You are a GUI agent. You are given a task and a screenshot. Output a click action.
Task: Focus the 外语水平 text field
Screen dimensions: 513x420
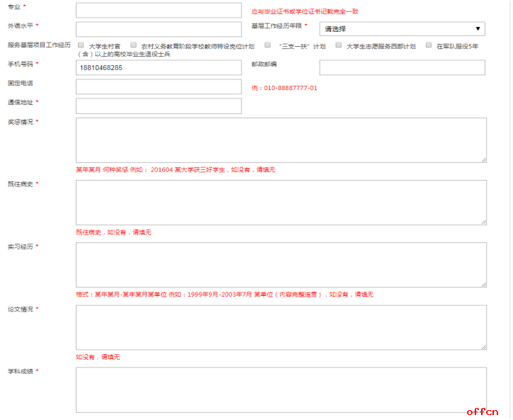point(158,29)
